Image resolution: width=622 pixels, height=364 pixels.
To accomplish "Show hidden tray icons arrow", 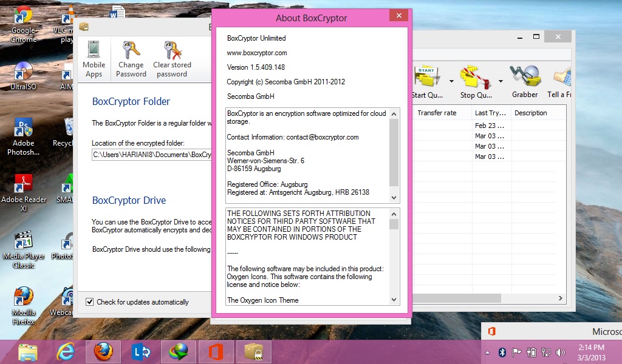I will (487, 352).
